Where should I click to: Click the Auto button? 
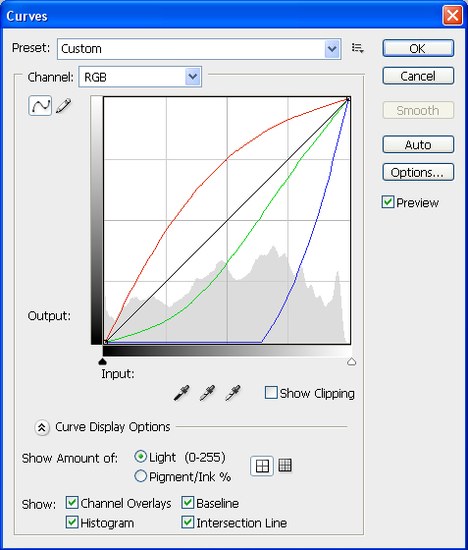pyautogui.click(x=418, y=144)
